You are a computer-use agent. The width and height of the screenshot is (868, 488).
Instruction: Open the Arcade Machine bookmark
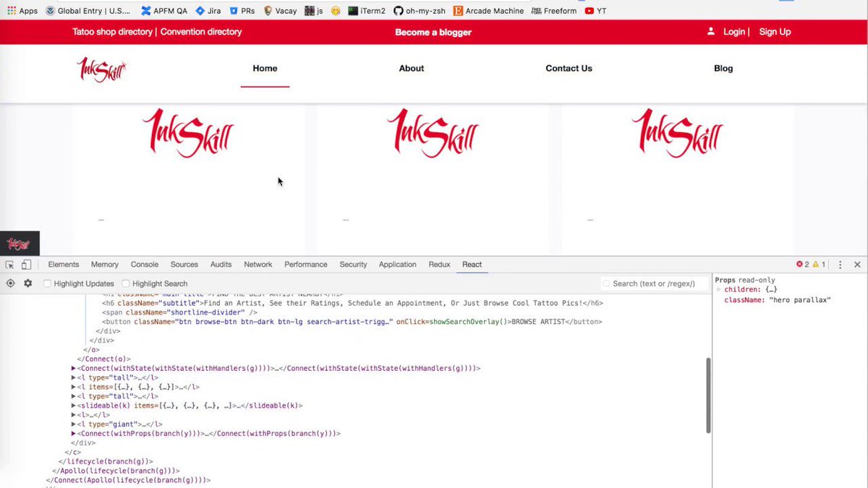pos(488,11)
